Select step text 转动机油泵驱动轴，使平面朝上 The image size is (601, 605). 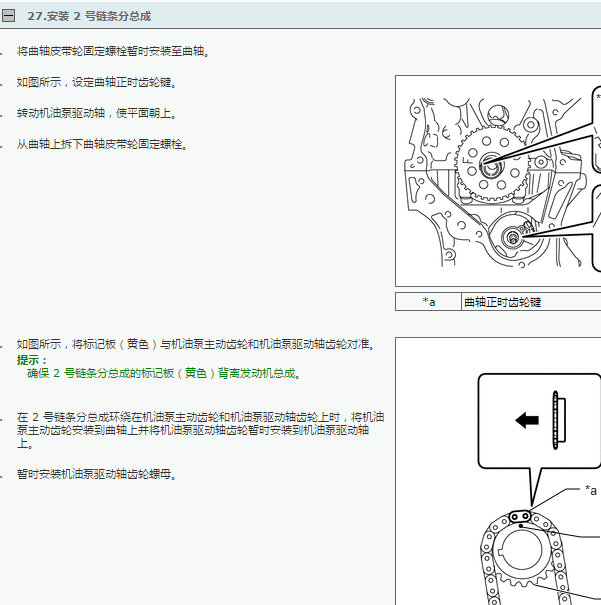[x=96, y=113]
